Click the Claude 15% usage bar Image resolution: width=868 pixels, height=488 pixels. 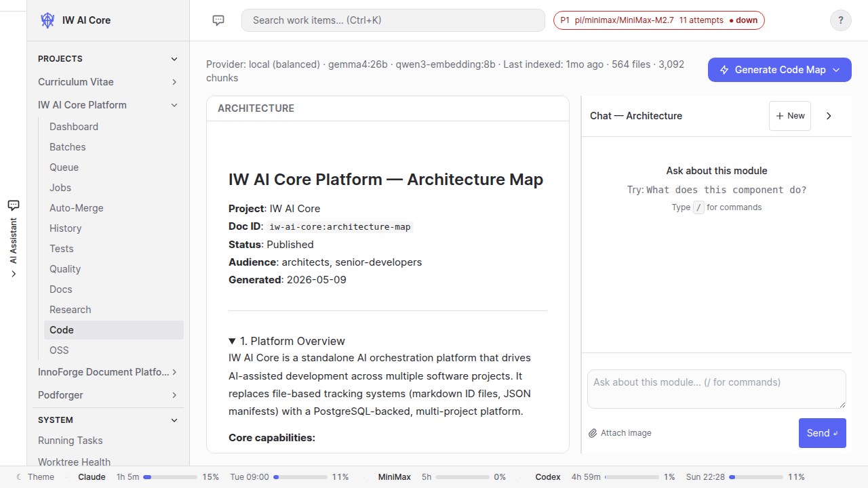tap(170, 477)
